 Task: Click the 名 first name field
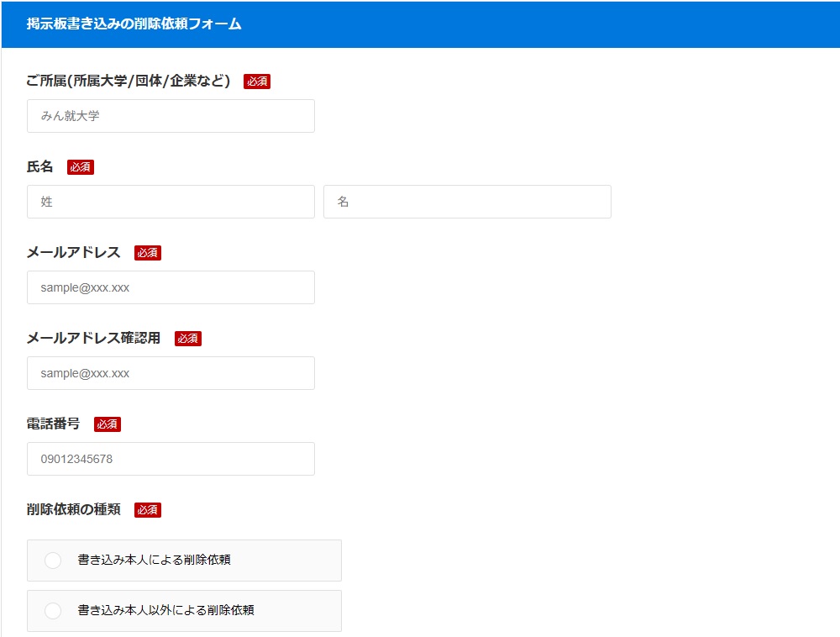point(467,202)
